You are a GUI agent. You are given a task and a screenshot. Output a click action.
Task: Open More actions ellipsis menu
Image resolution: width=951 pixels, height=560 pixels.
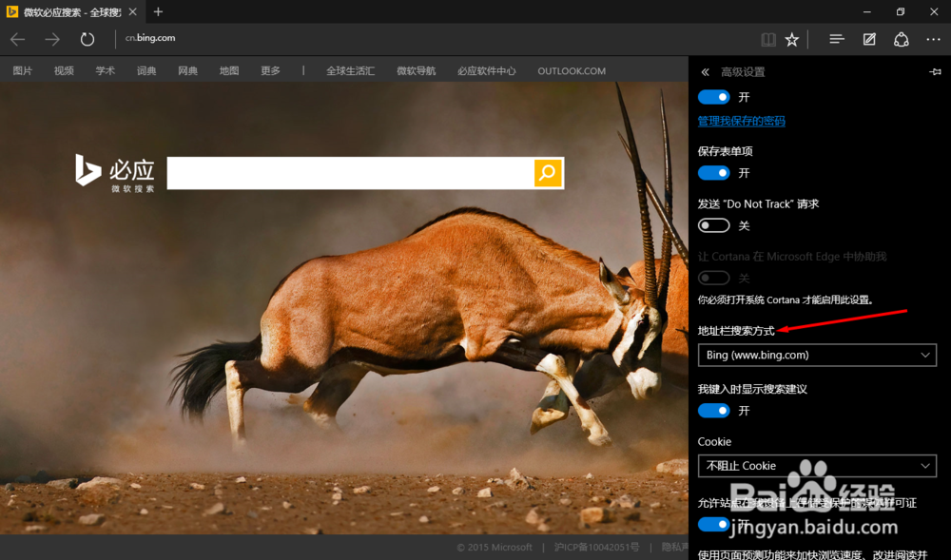[934, 39]
